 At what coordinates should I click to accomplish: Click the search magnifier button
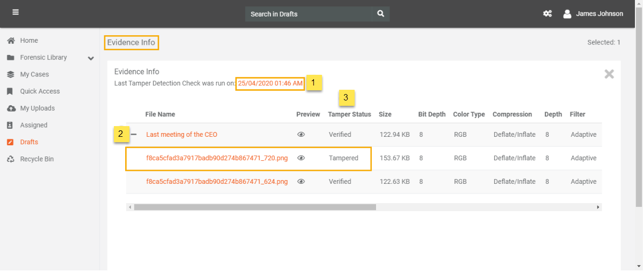(x=381, y=14)
